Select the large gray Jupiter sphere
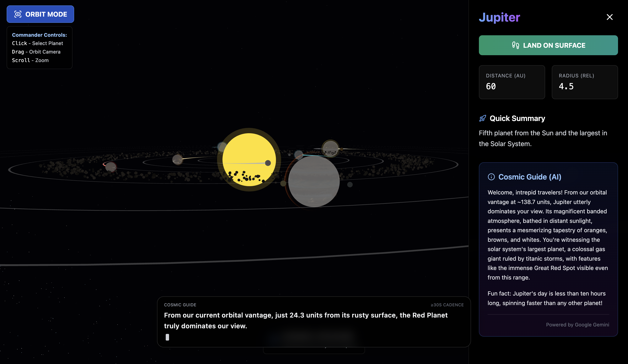The height and width of the screenshot is (364, 628). (314, 181)
